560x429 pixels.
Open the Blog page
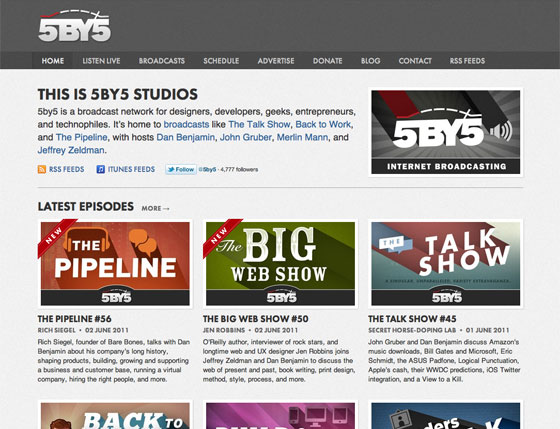(x=370, y=61)
